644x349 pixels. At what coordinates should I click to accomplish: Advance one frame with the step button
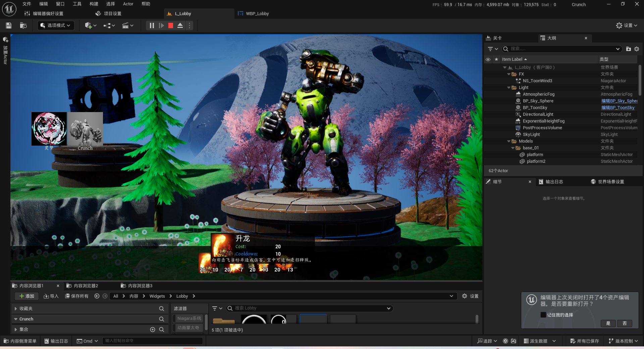click(x=161, y=26)
